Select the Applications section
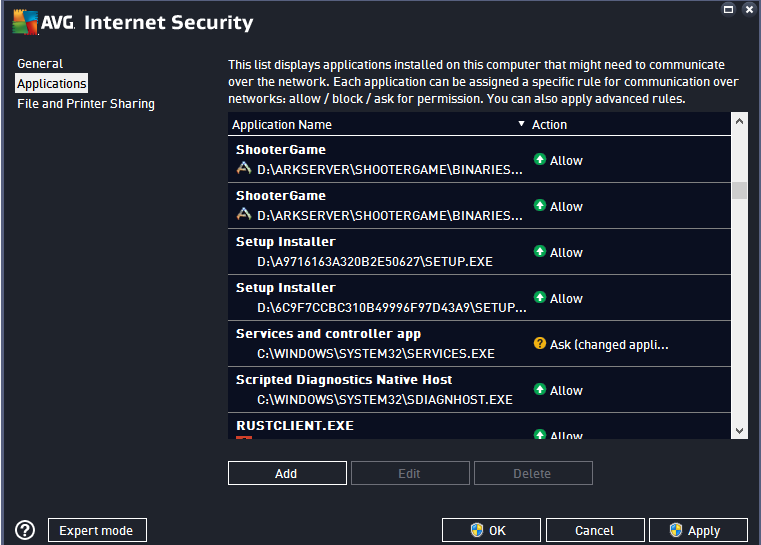This screenshot has width=761, height=545. coord(52,84)
